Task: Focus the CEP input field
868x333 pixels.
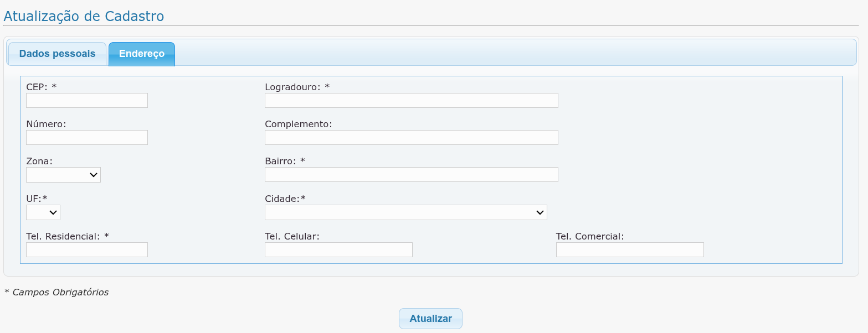Action: tap(87, 100)
